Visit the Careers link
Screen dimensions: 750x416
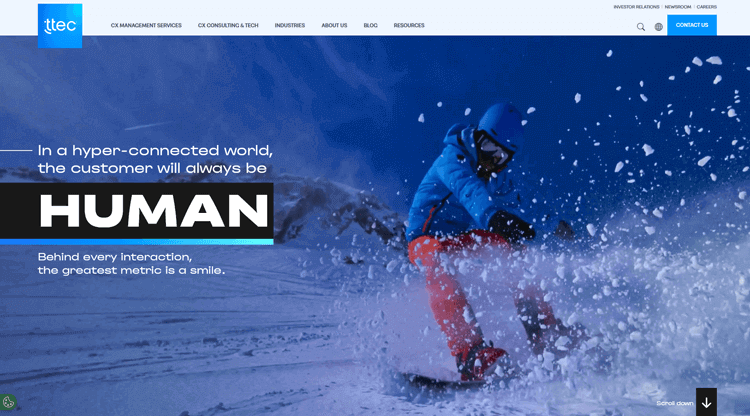[x=706, y=7]
